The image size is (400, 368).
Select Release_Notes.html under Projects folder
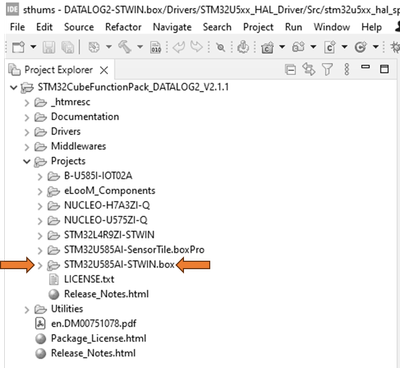click(x=106, y=294)
